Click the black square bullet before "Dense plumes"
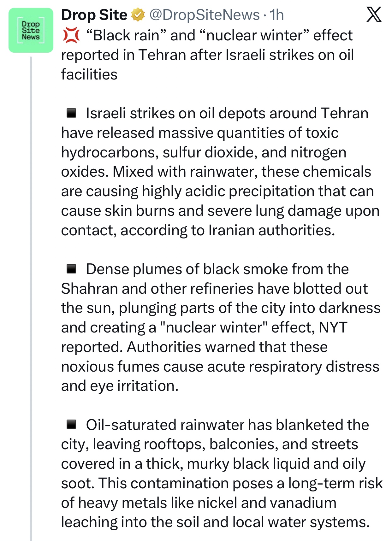This screenshot has height=541, width=392. [72, 269]
